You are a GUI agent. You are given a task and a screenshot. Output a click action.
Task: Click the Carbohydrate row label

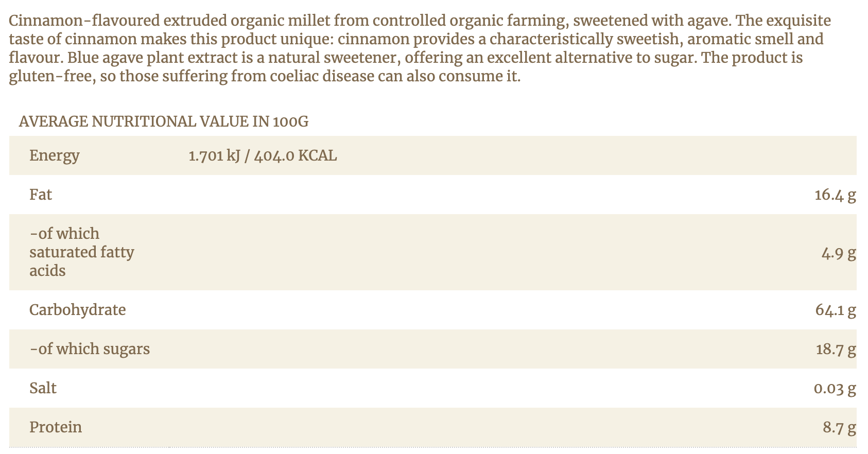[x=77, y=310]
